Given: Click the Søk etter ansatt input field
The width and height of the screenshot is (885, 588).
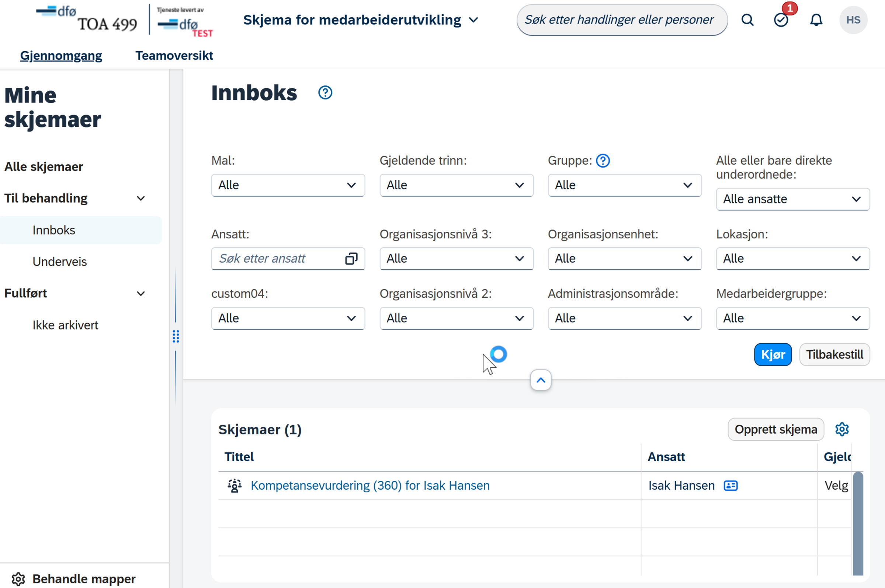Looking at the screenshot, I should tap(280, 258).
